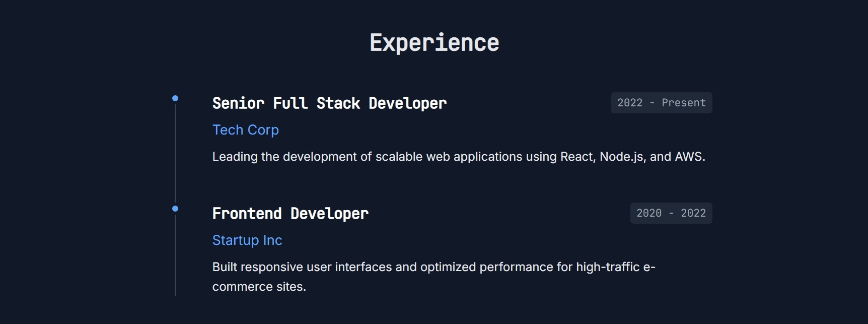Select the timeline dot beside Frontend Developer
Image resolution: width=868 pixels, height=324 pixels.
click(175, 209)
